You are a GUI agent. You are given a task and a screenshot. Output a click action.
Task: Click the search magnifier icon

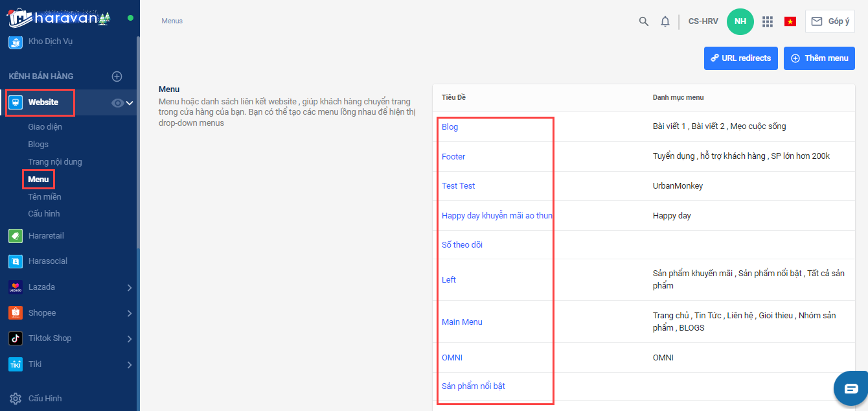643,21
